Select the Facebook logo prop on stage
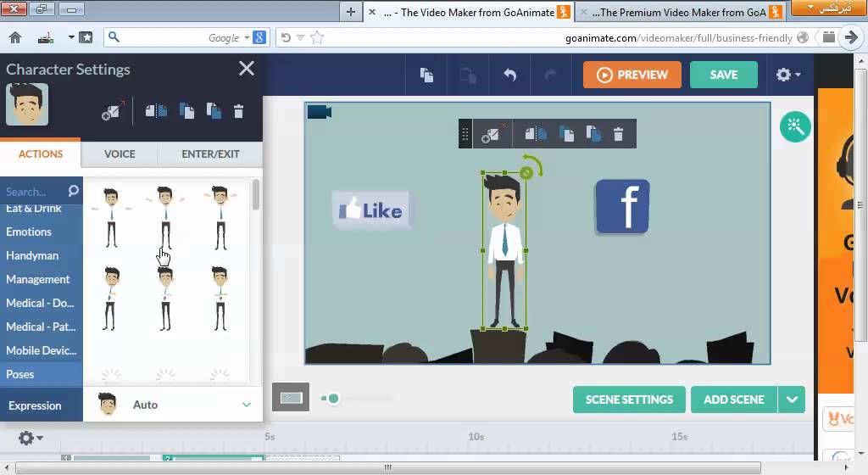The width and height of the screenshot is (868, 475). pos(622,206)
